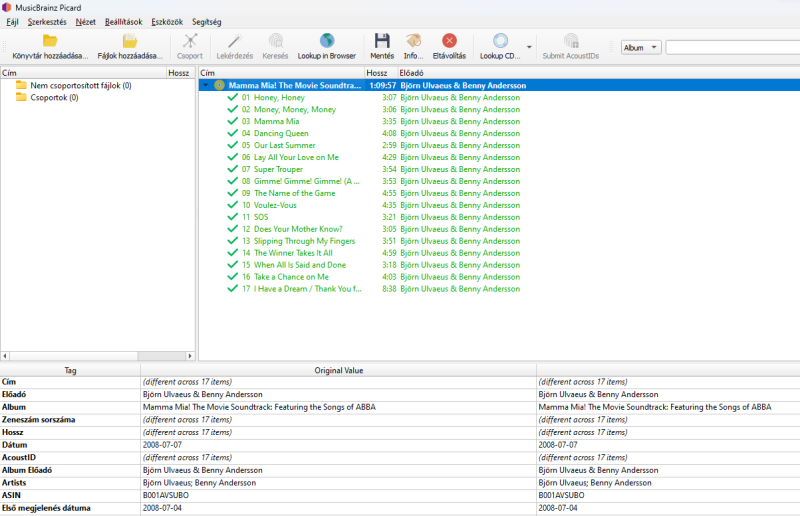This screenshot has width=800, height=516.
Task: Click green checkmark beside Mamma Mia track
Action: [x=233, y=121]
